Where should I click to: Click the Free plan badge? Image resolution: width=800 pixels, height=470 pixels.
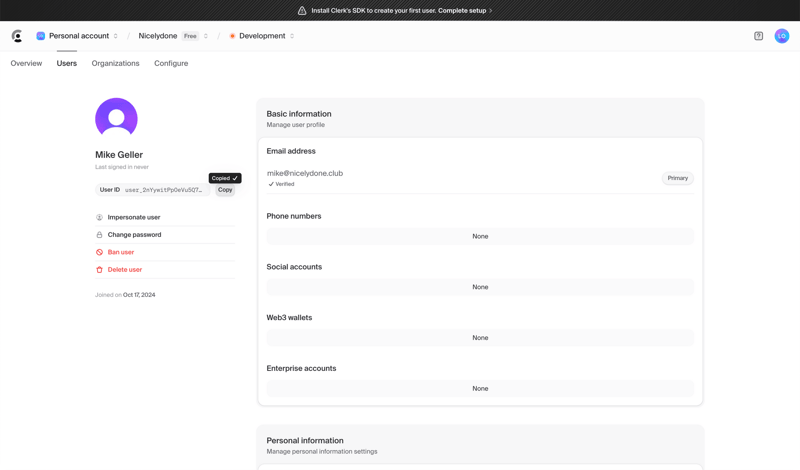click(190, 36)
